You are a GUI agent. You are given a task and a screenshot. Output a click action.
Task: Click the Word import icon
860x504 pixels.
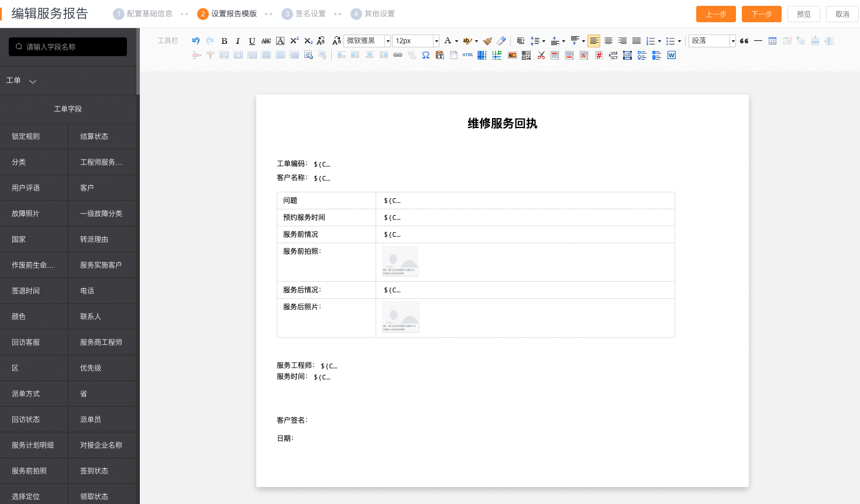[x=672, y=55]
